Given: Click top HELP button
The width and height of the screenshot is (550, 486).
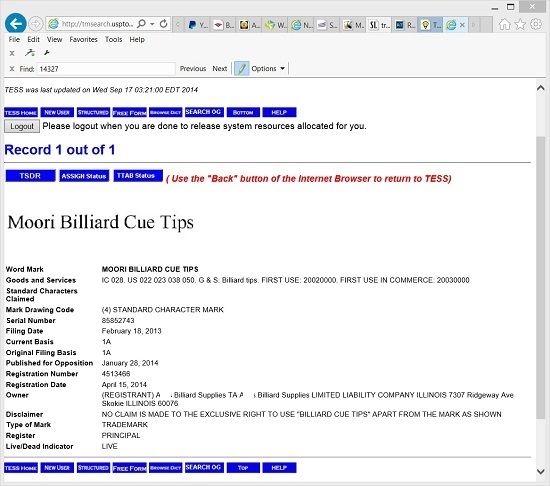Looking at the screenshot, I should tap(279, 112).
